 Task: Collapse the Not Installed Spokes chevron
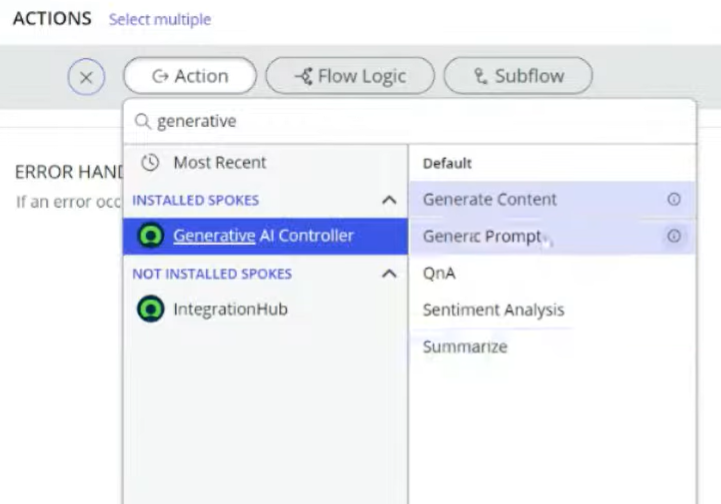click(x=389, y=274)
